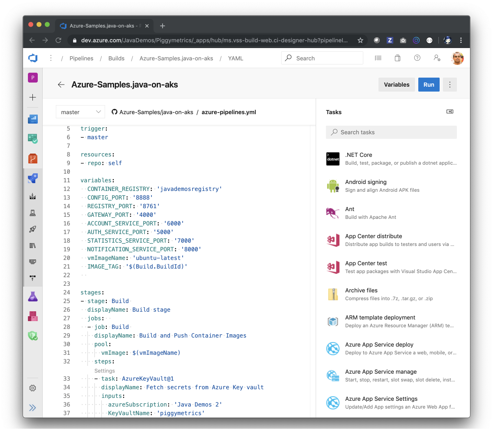Click Builds breadcrumb
The width and height of the screenshot is (493, 448).
pyautogui.click(x=116, y=58)
